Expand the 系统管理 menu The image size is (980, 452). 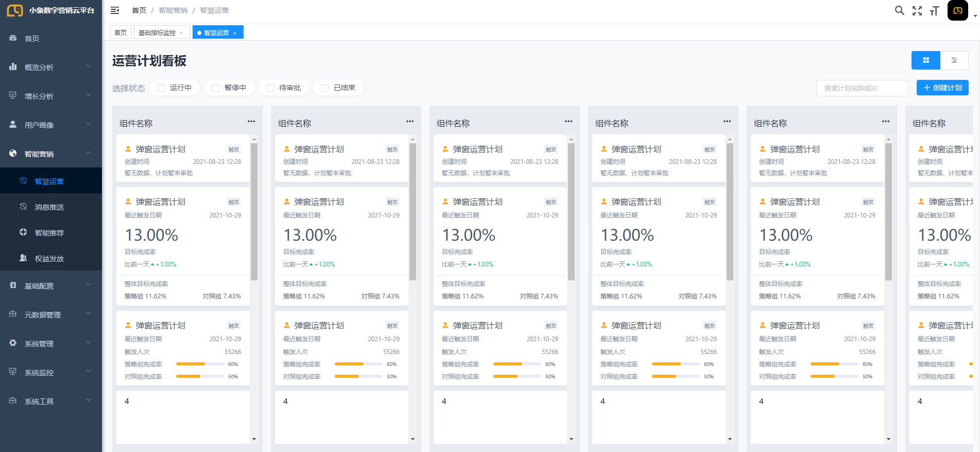click(x=89, y=343)
